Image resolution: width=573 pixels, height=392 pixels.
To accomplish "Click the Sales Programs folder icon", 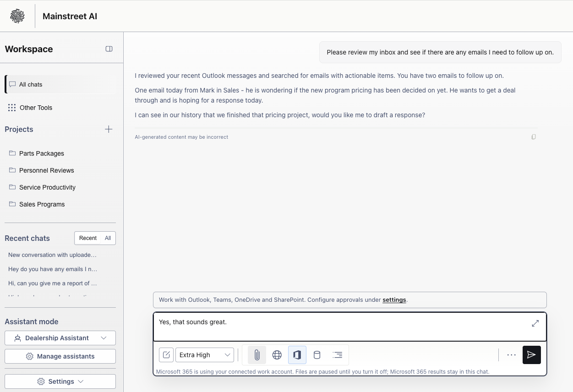I will coord(12,204).
